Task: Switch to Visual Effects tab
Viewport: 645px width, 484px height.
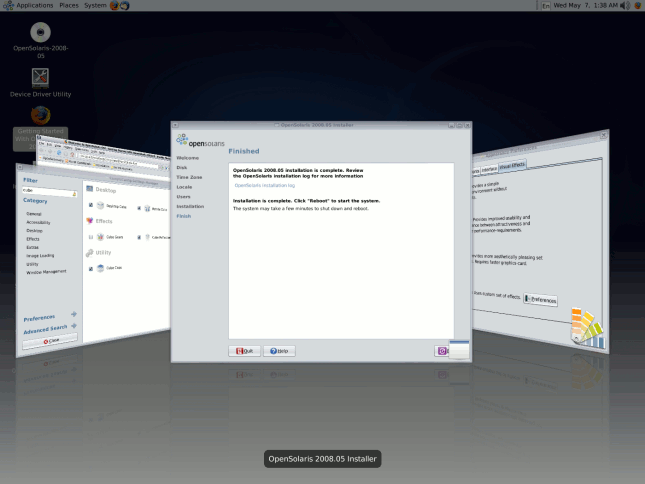Action: coord(512,166)
